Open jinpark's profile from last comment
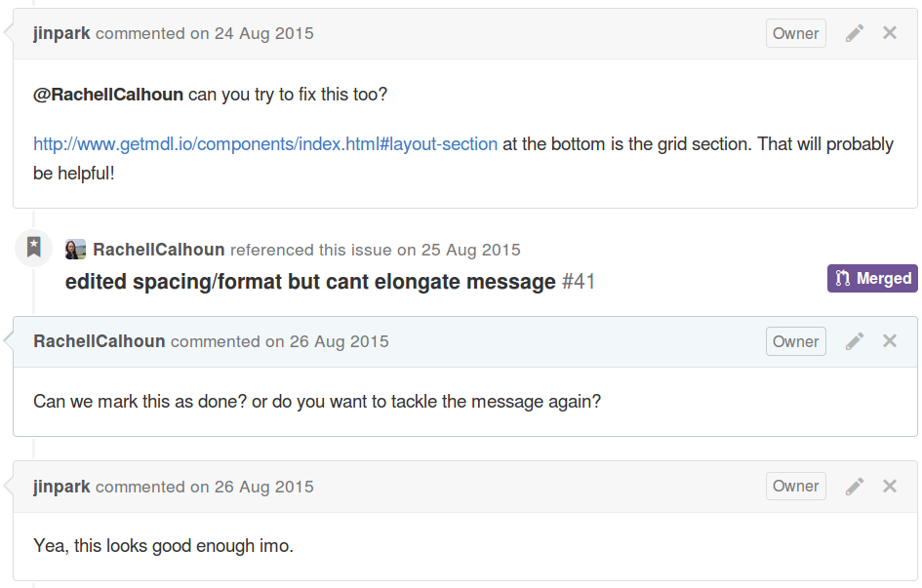Viewport: 922px width, 588px height. [x=61, y=487]
